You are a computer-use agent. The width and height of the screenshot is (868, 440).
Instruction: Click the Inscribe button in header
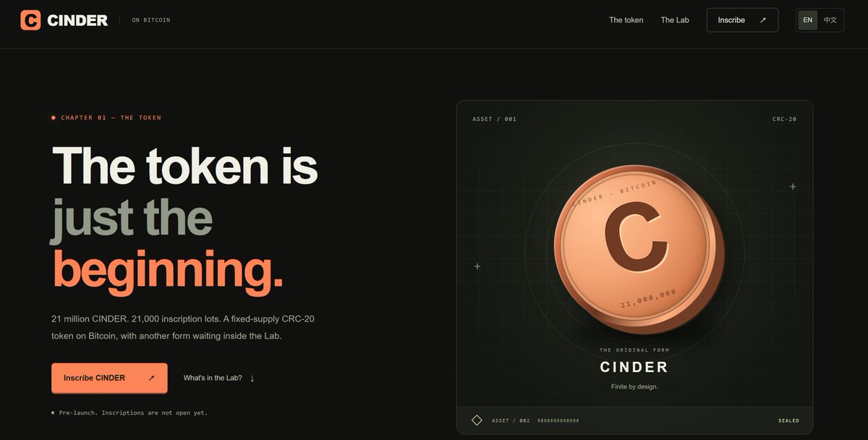742,20
